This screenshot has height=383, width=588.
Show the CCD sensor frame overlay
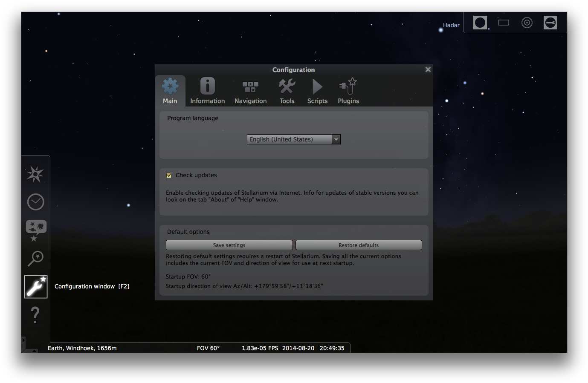click(504, 23)
